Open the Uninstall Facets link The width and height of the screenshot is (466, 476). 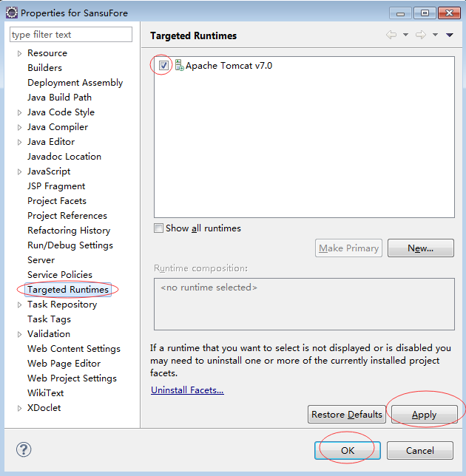click(187, 390)
